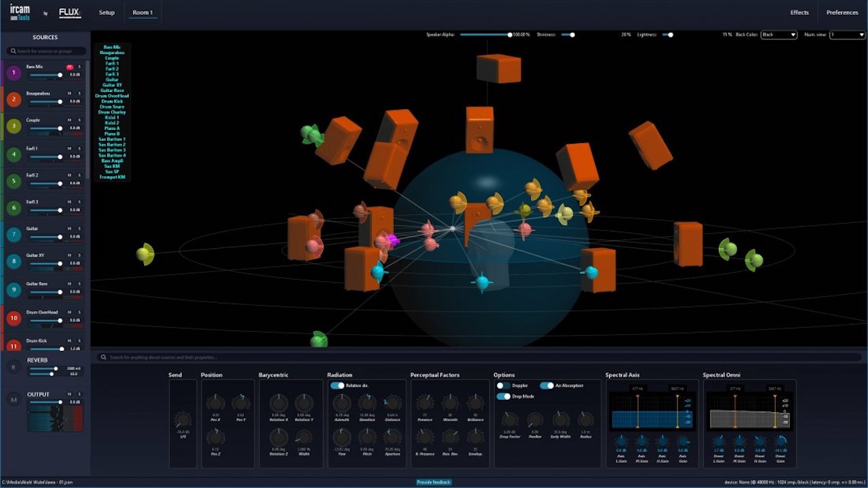Adjust the Speaker Alpha slider
868x488 pixels.
(484, 35)
